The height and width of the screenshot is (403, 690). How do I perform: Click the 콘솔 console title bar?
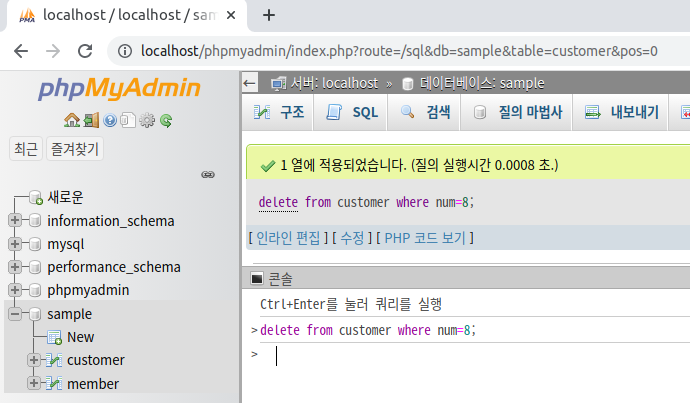coord(466,278)
